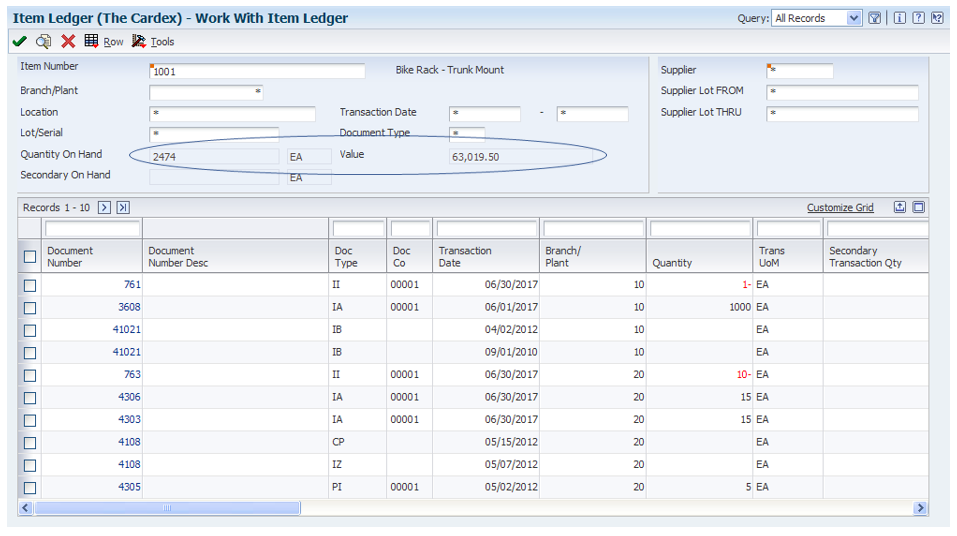Click the information icon at top right
The height and width of the screenshot is (536, 957).
tap(900, 18)
